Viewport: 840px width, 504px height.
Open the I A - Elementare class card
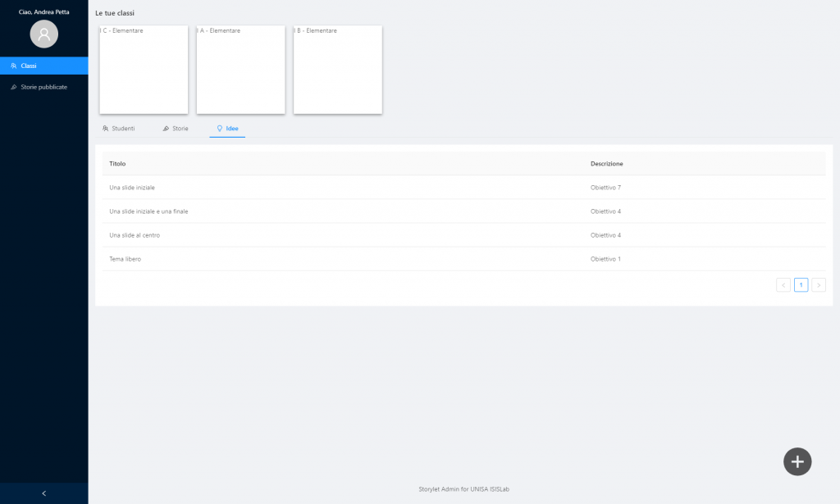click(x=240, y=70)
